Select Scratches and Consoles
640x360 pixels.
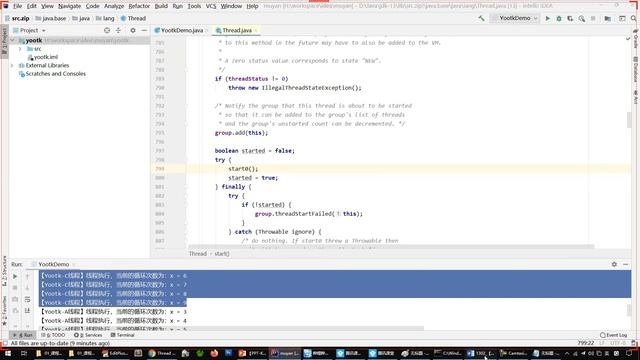pos(52,74)
